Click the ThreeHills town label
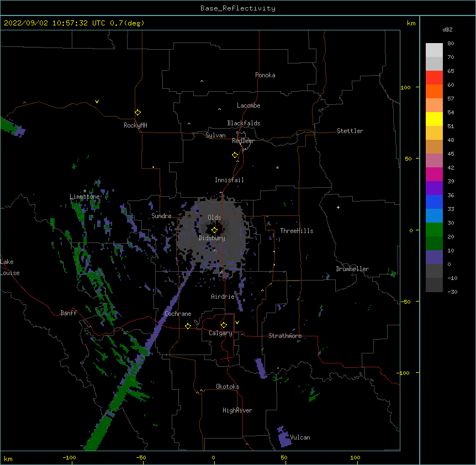 click(297, 231)
